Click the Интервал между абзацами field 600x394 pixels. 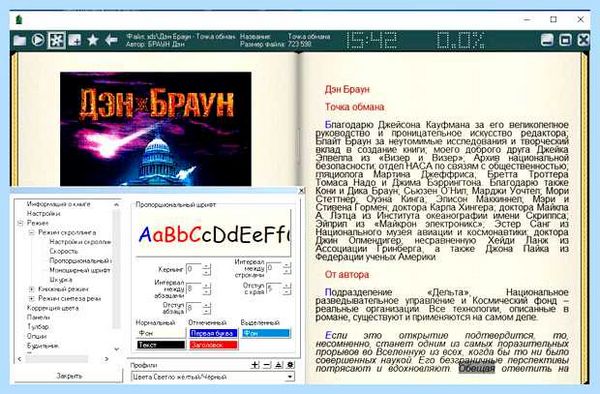(194, 289)
